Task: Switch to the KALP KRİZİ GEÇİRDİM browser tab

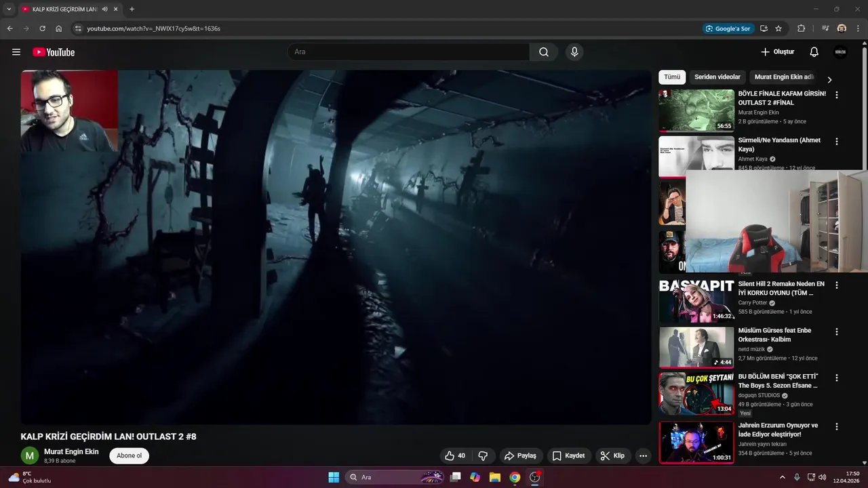Action: [64, 9]
